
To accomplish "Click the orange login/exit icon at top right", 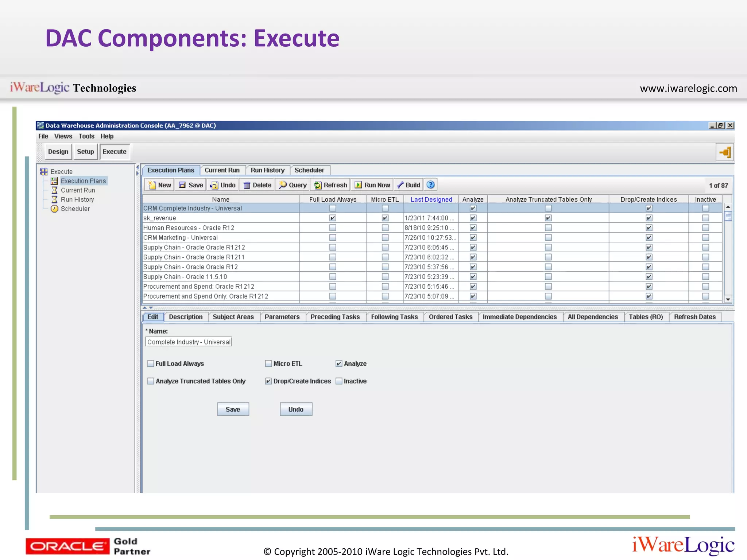I will click(725, 152).
